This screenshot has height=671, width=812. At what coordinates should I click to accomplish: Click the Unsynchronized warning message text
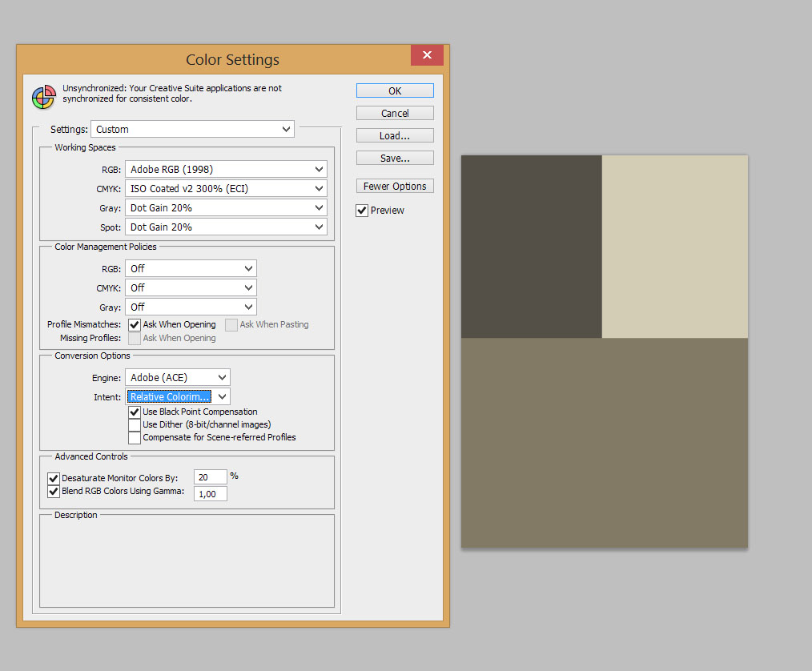pyautogui.click(x=172, y=93)
